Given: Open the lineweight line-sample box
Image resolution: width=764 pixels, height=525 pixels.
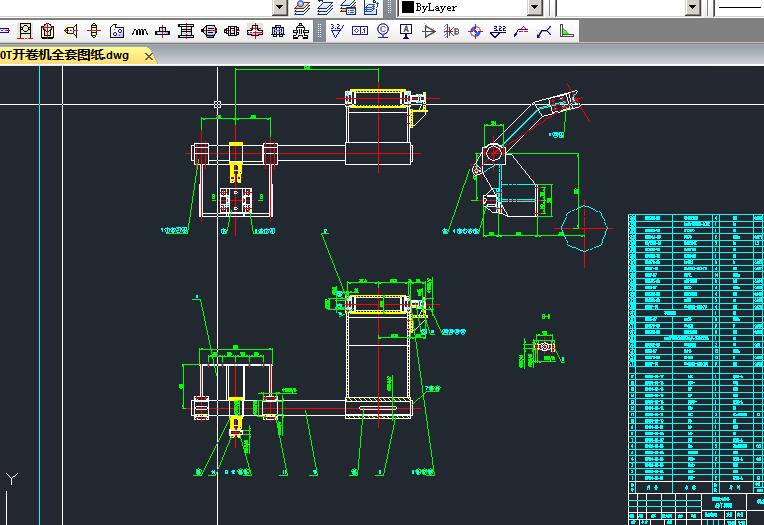Looking at the screenshot, I should 740,7.
